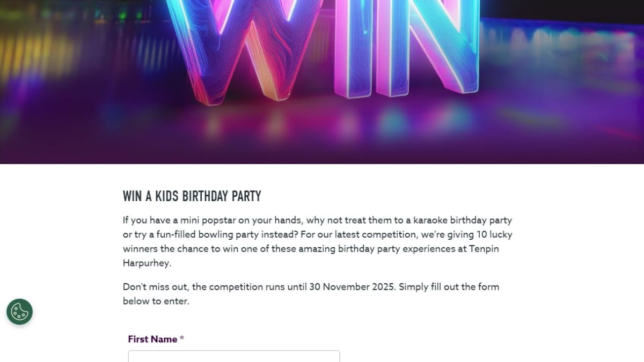Click the First Name input field
644x362 pixels.
(233, 356)
